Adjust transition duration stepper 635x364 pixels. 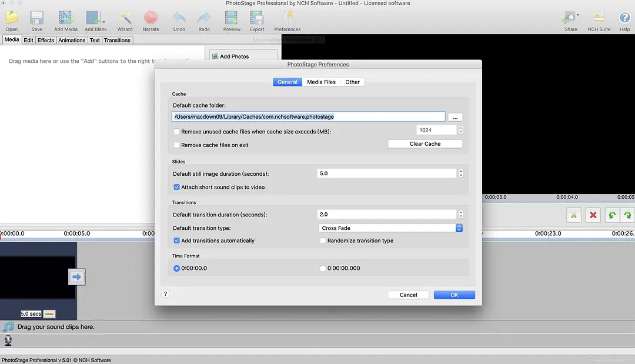[x=460, y=214]
